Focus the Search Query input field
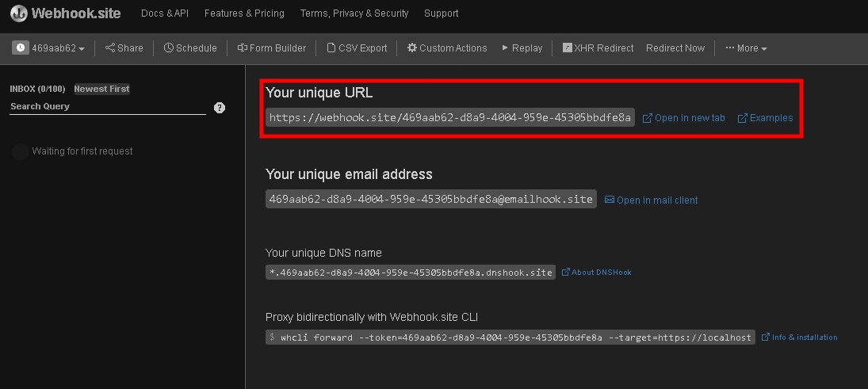The image size is (868, 389). (x=107, y=106)
